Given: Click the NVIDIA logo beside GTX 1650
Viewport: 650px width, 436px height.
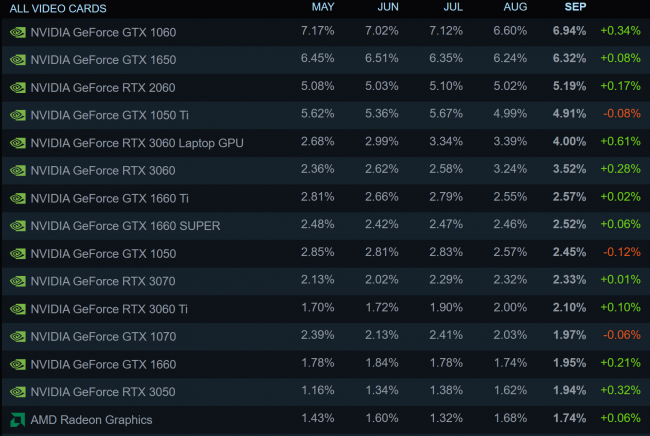Looking at the screenshot, I should pos(18,60).
